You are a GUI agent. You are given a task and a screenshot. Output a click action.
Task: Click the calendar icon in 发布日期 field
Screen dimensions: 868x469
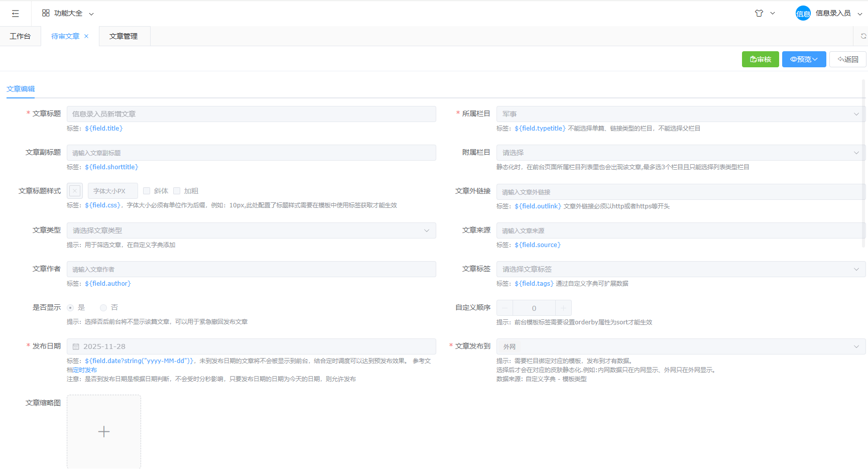76,346
